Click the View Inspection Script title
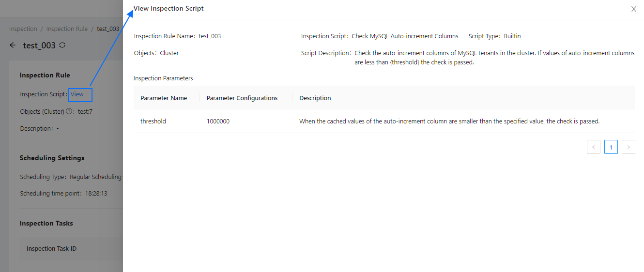 (x=169, y=9)
